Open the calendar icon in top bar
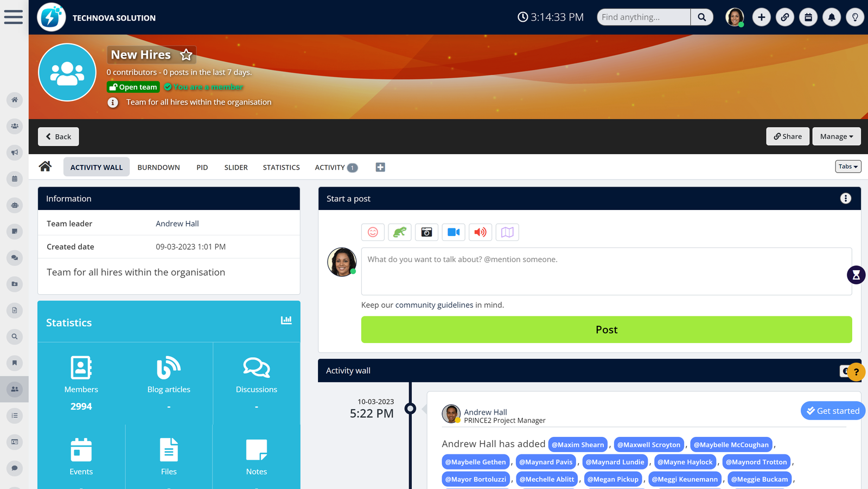The height and width of the screenshot is (489, 868). pyautogui.click(x=808, y=17)
